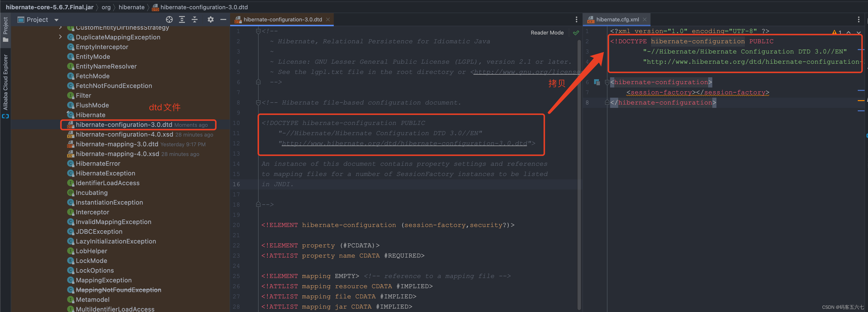Click the Expand All icon in Project panel
This screenshot has height=312, width=868.
pyautogui.click(x=182, y=19)
